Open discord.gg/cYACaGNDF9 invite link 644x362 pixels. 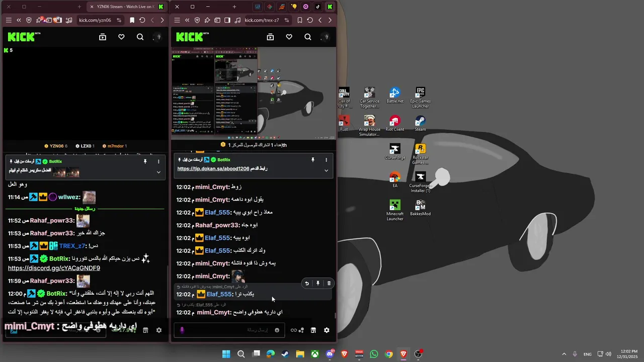tap(54, 268)
